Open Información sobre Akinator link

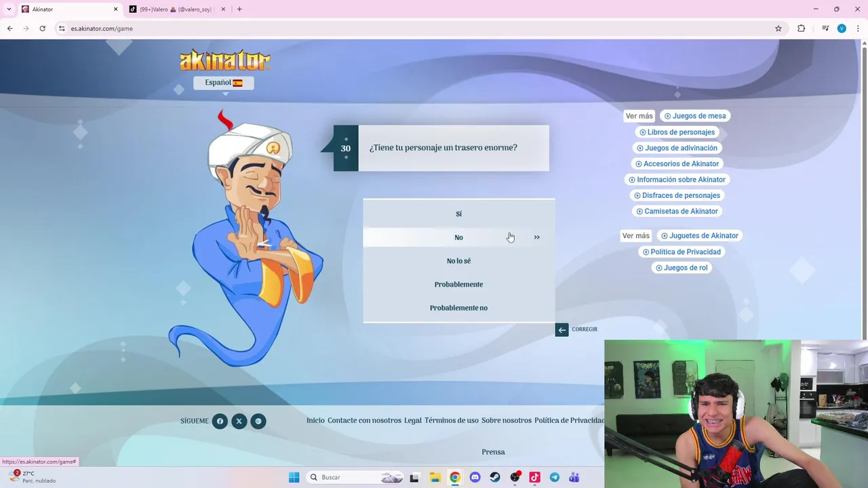point(677,180)
